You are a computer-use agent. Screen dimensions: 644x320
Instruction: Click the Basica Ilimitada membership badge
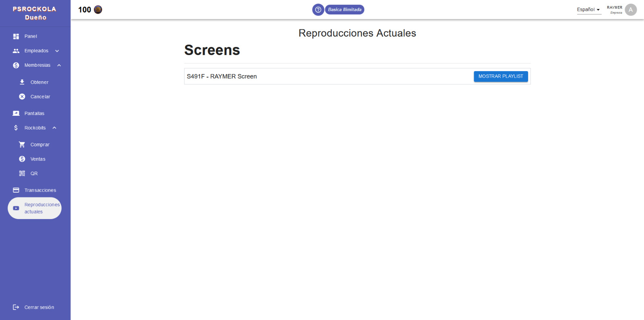[345, 10]
